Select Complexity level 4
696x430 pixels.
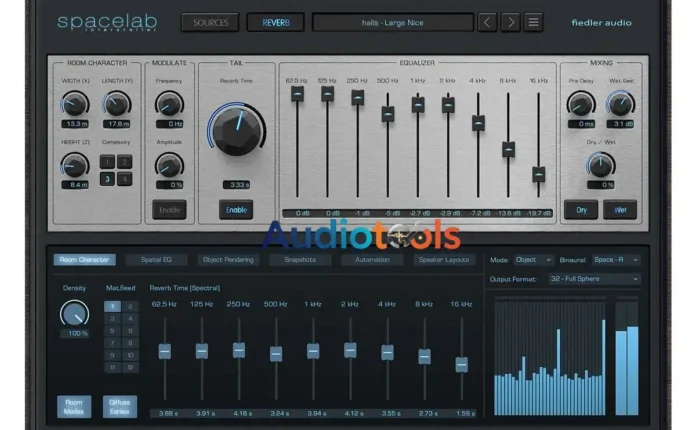(125, 179)
